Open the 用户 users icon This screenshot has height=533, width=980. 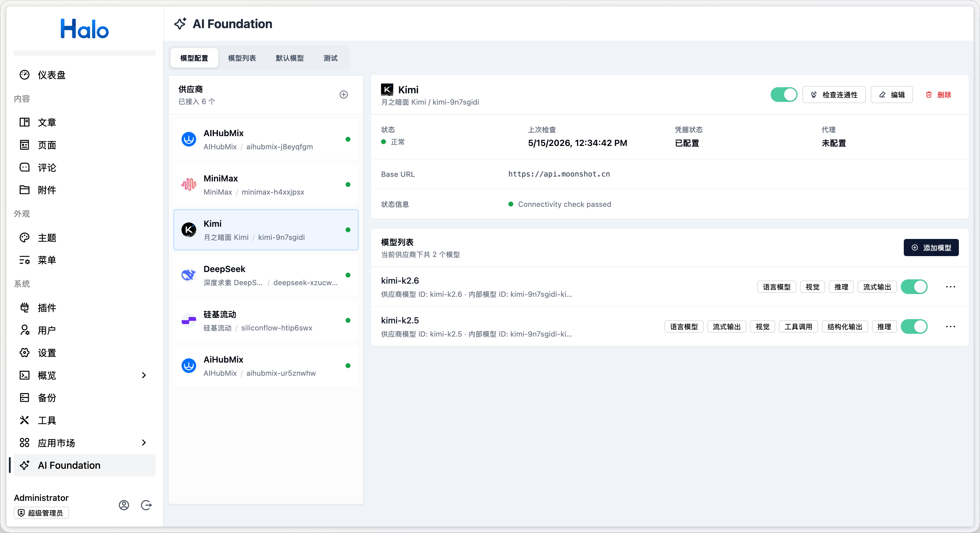coord(24,330)
